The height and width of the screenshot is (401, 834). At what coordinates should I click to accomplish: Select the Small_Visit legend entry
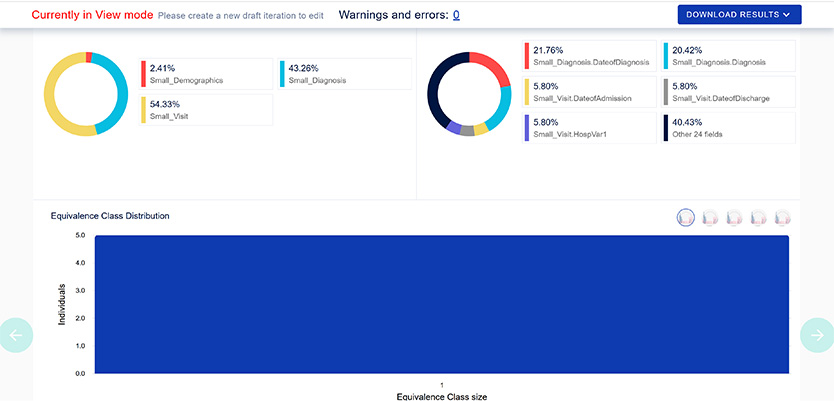206,110
